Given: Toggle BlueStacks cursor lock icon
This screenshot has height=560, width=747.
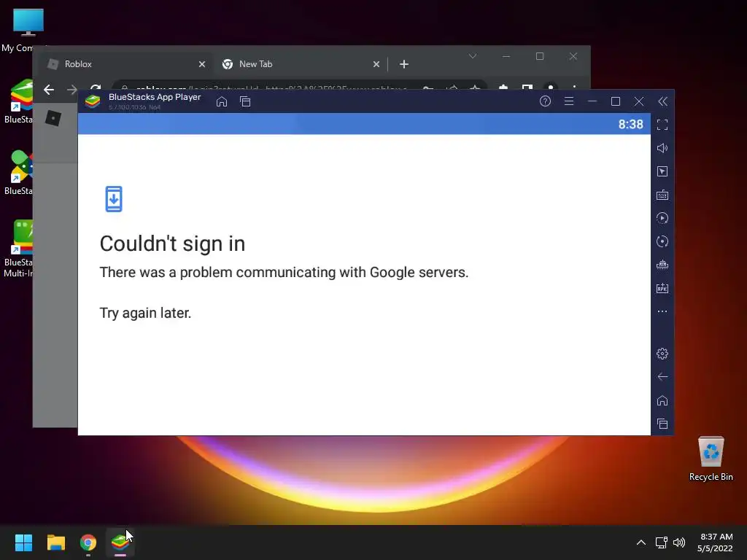Looking at the screenshot, I should pos(662,171).
